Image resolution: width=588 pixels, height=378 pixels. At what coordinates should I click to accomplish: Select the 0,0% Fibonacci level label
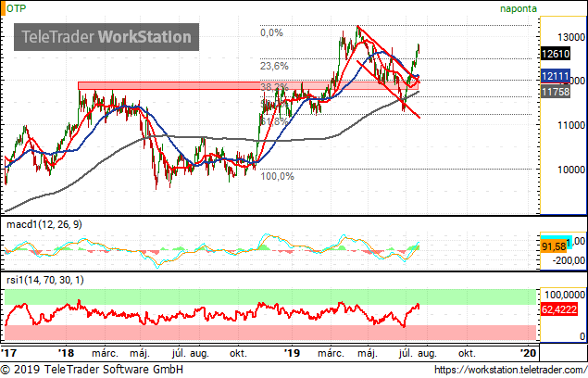click(x=271, y=33)
